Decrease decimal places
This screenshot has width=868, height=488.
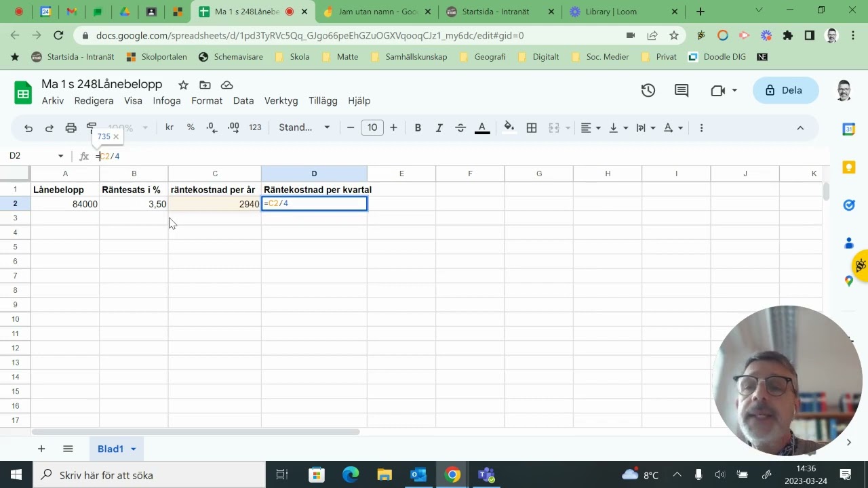click(x=212, y=127)
